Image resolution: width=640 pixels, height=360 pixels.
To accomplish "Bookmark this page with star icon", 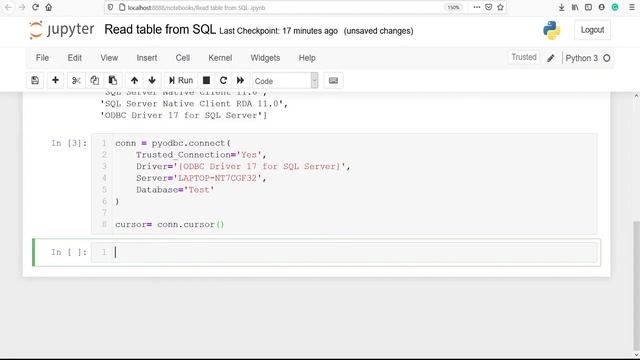I will click(500, 7).
